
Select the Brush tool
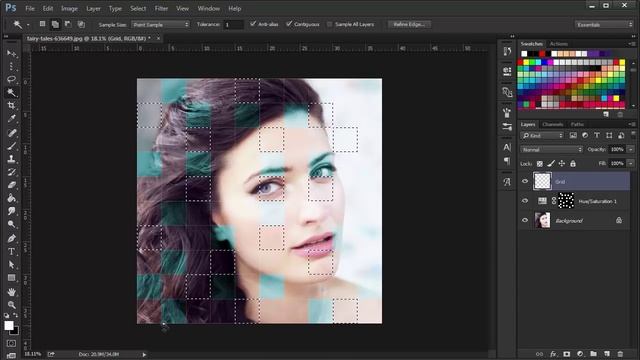click(x=11, y=146)
